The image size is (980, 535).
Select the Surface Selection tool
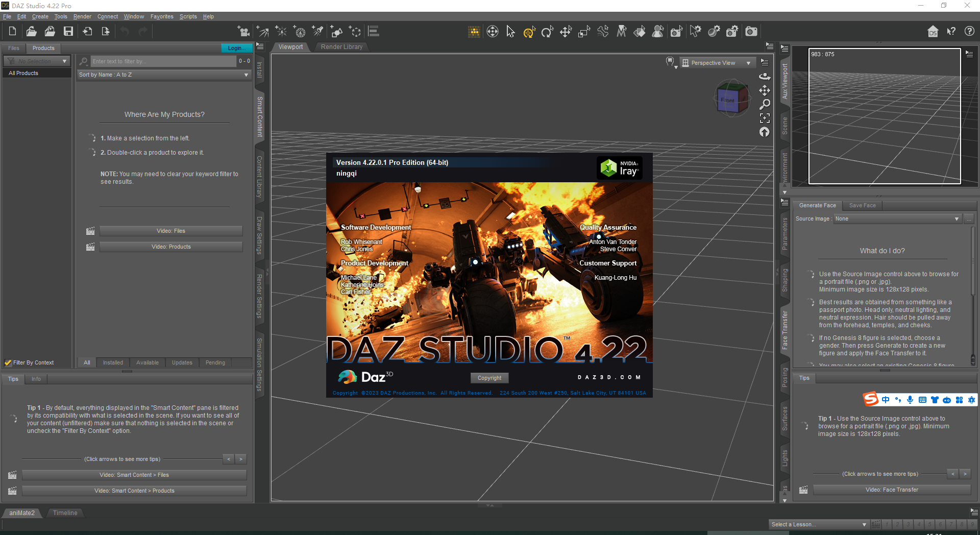640,32
